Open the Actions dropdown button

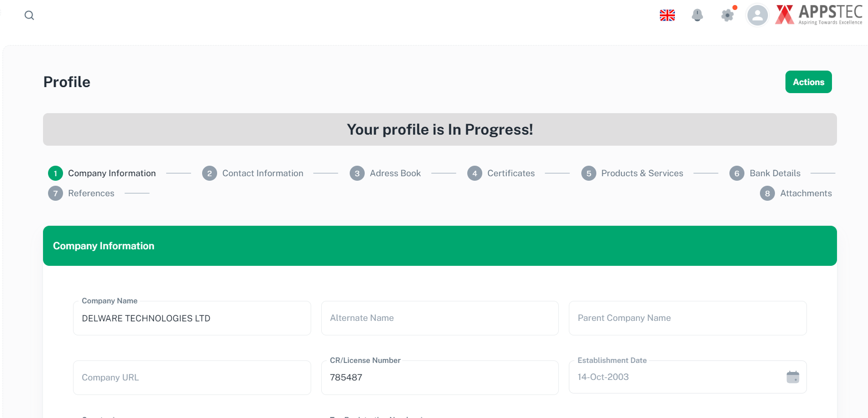pos(808,82)
